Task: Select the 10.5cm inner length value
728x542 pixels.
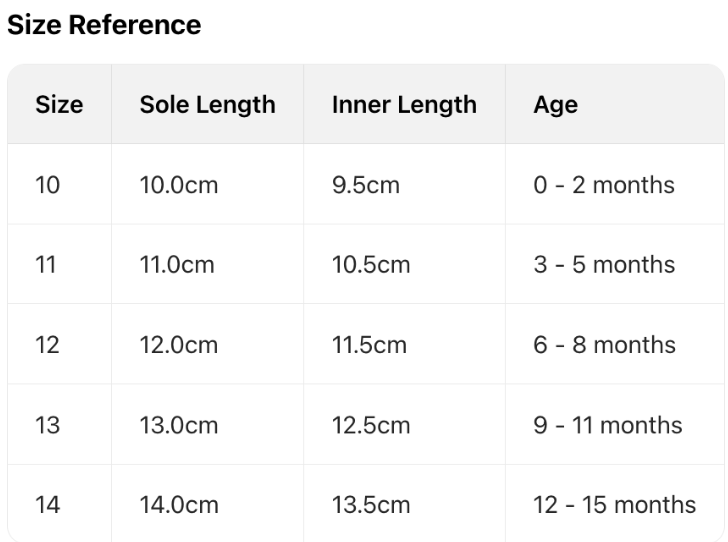Action: tap(371, 265)
